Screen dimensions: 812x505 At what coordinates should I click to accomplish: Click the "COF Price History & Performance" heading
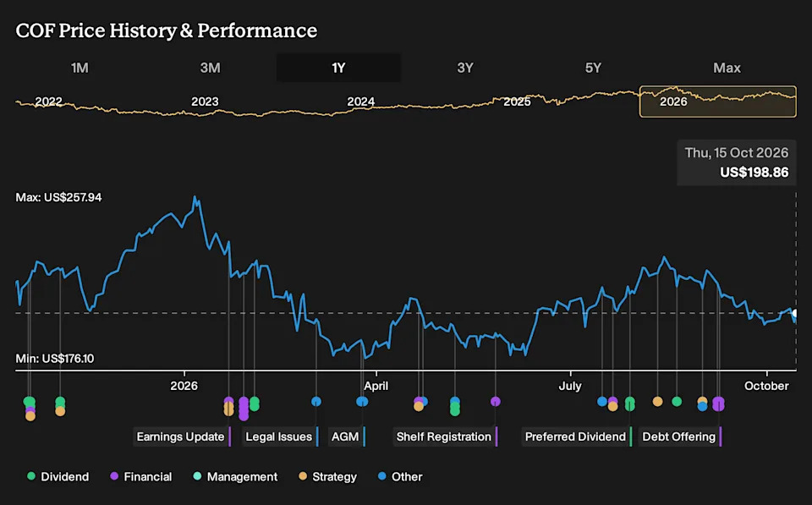(x=167, y=30)
